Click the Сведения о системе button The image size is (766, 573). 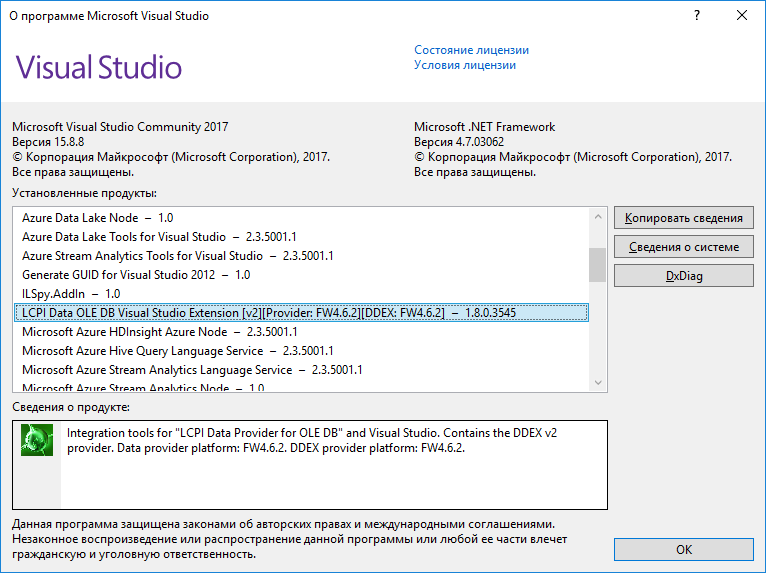click(x=683, y=247)
